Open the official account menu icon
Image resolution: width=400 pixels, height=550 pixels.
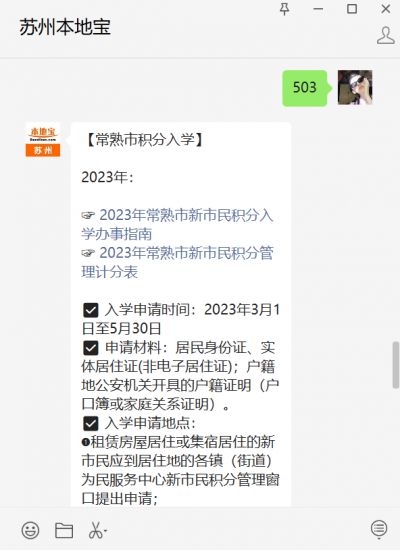point(379,529)
